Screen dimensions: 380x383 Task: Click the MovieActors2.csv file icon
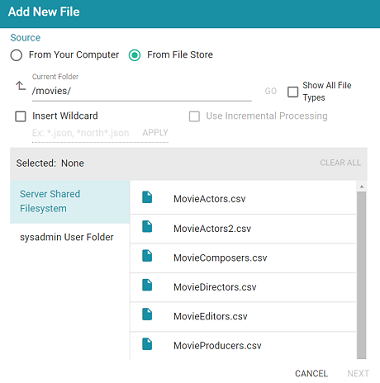(147, 227)
